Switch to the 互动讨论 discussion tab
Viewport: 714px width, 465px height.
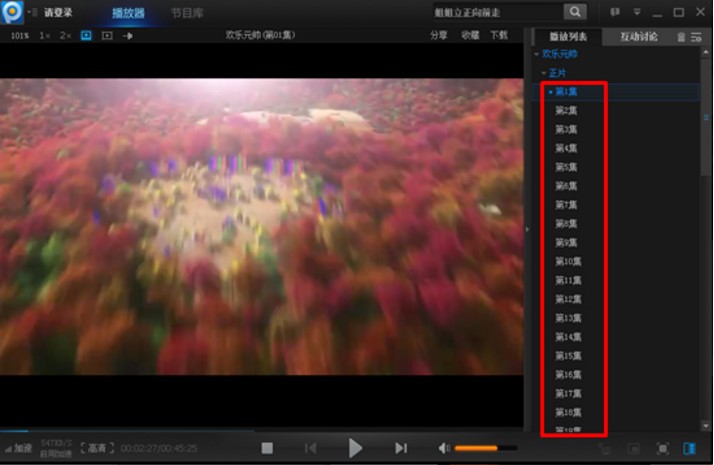[638, 36]
